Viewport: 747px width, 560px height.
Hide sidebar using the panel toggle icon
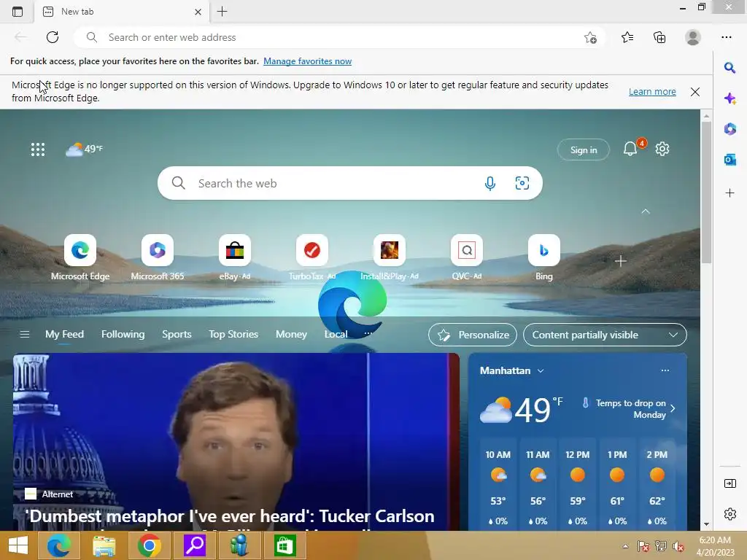click(x=729, y=483)
